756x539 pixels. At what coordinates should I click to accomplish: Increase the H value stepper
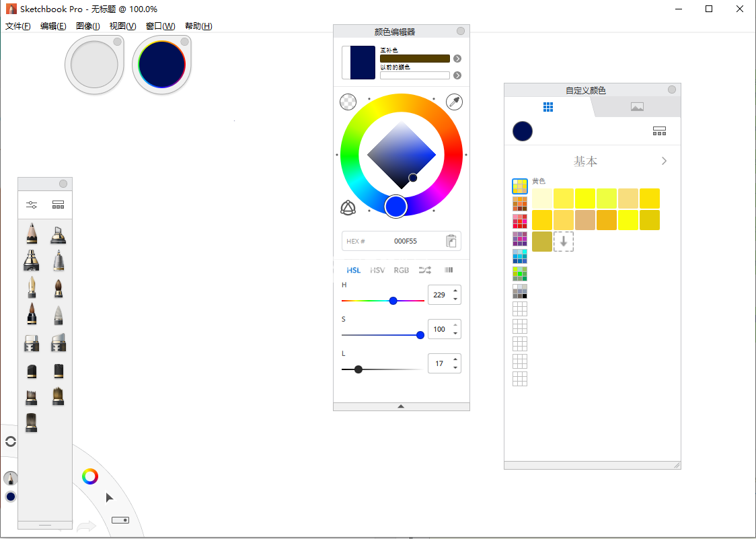click(455, 291)
